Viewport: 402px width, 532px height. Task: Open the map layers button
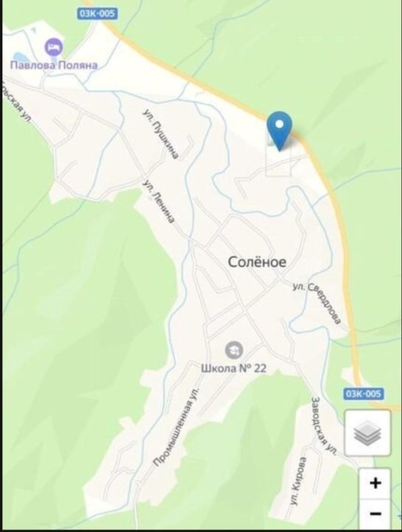[x=368, y=433]
